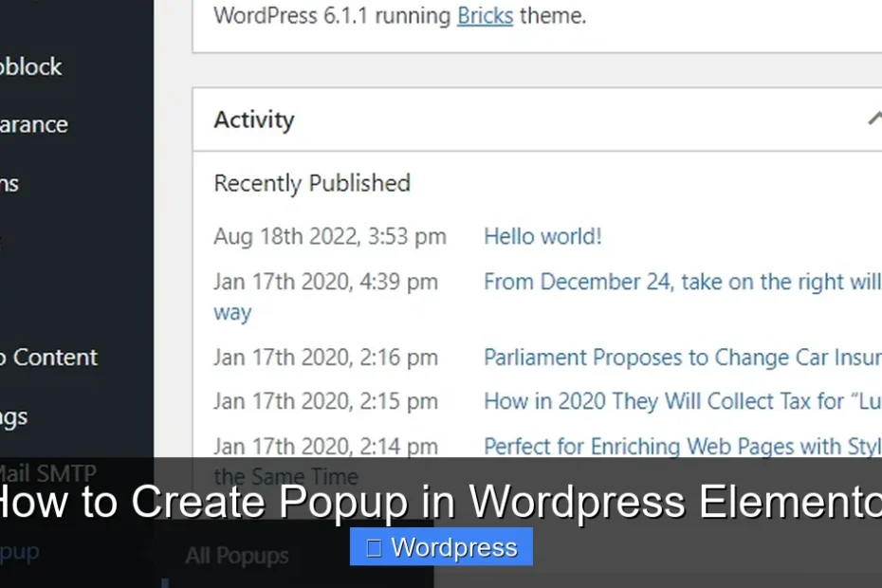Open the Appearance sidebar menu
882x588 pixels.
33,124
